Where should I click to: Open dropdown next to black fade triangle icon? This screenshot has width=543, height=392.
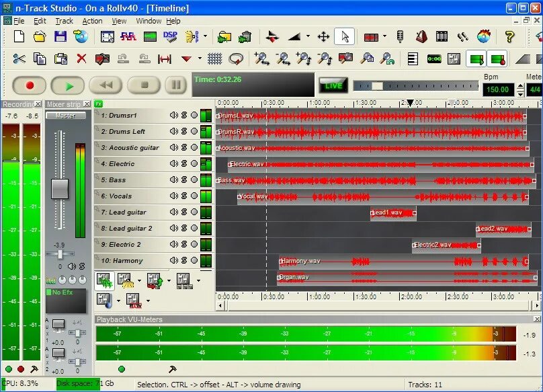pyautogui.click(x=308, y=36)
